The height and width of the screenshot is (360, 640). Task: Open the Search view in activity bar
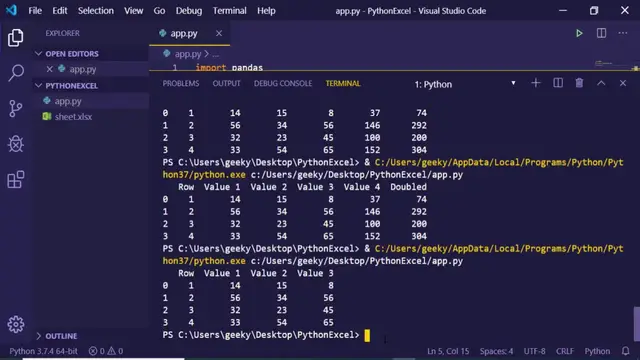(x=16, y=73)
